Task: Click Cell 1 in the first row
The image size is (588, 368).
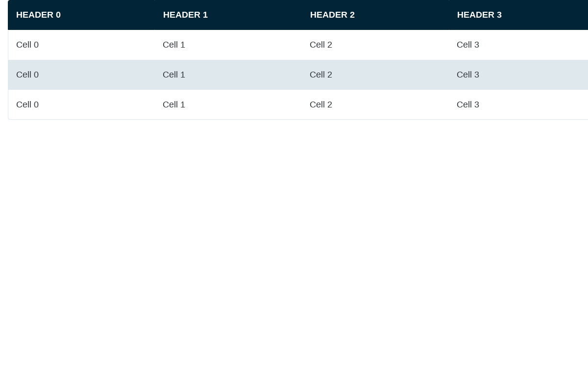Action: [x=174, y=45]
